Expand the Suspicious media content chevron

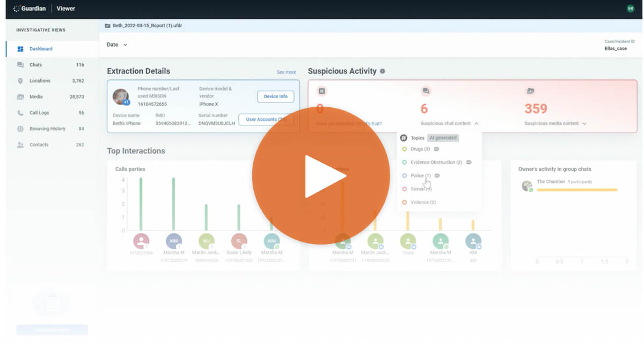pos(584,123)
